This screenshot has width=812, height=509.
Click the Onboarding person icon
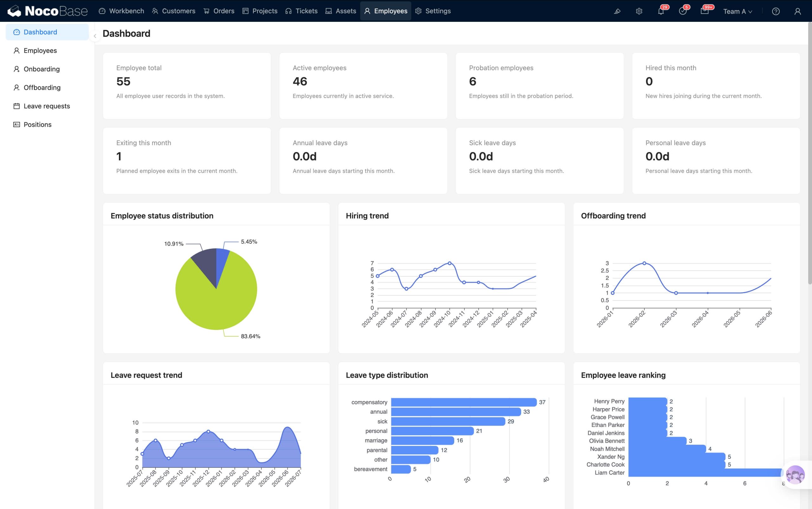tap(16, 69)
